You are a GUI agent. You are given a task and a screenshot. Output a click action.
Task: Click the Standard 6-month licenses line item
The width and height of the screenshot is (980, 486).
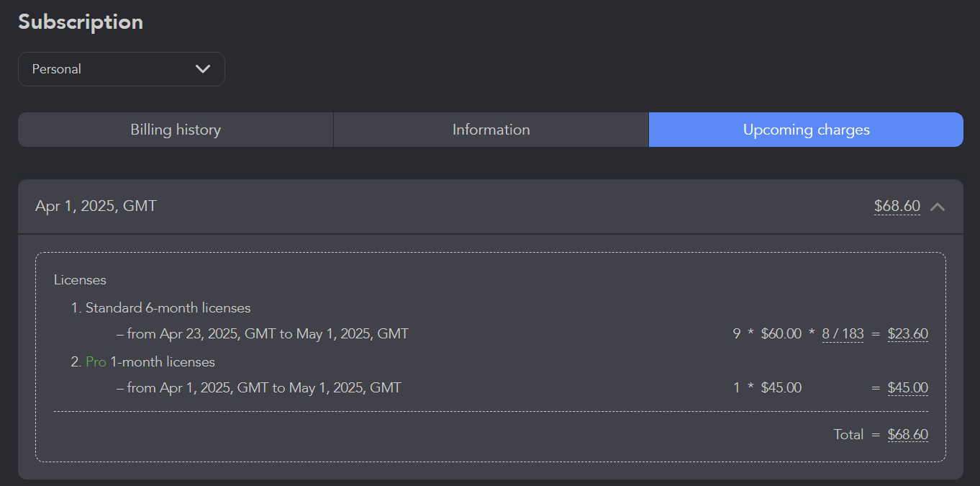[168, 308]
